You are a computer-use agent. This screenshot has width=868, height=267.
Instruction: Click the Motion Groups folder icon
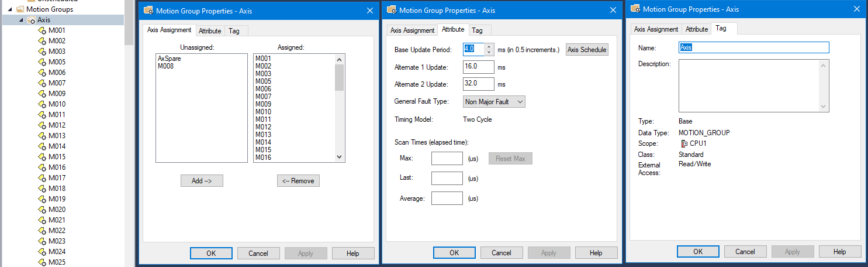pyautogui.click(x=20, y=9)
